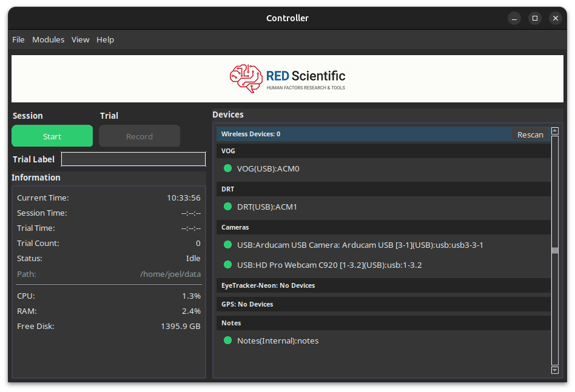This screenshot has height=392, width=575.
Task: Click the devices list scrollbar handle
Action: pos(554,250)
